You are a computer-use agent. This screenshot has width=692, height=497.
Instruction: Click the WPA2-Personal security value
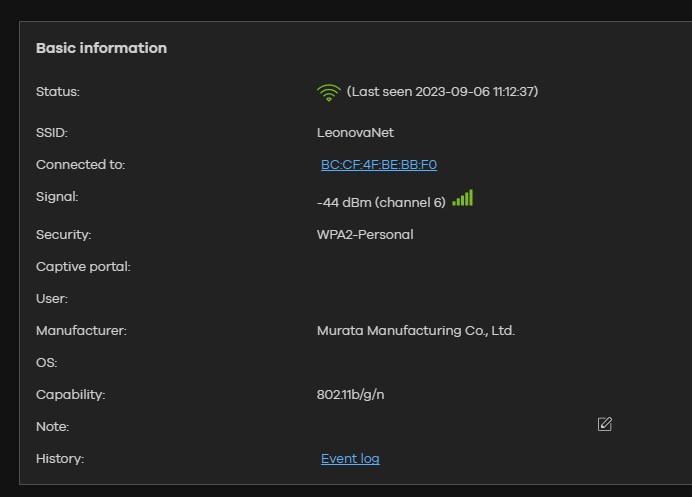(365, 235)
